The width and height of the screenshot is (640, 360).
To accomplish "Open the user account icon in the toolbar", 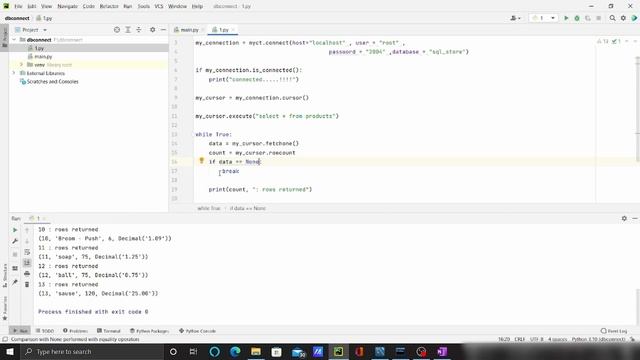I will click(515, 18).
